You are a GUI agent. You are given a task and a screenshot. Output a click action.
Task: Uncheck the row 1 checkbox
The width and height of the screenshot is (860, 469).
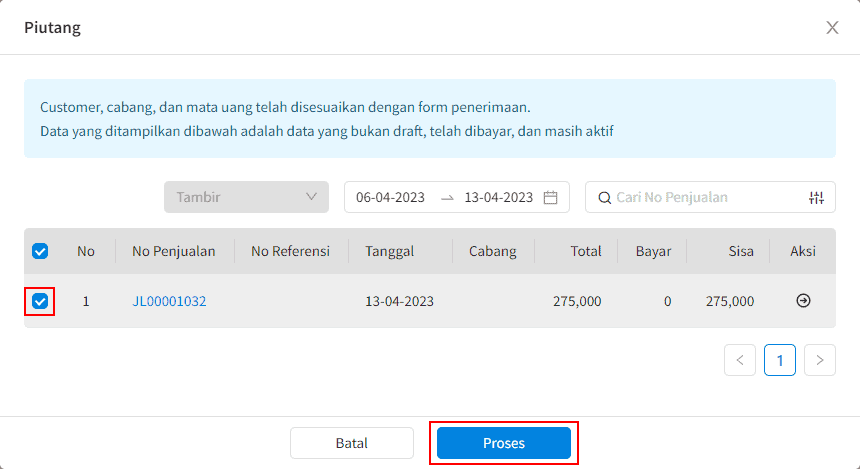coord(40,301)
